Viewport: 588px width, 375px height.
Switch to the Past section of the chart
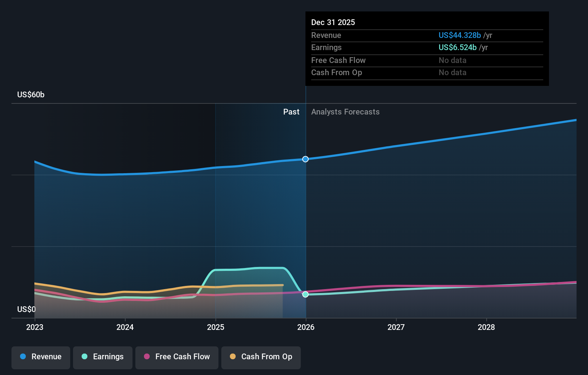coord(291,112)
